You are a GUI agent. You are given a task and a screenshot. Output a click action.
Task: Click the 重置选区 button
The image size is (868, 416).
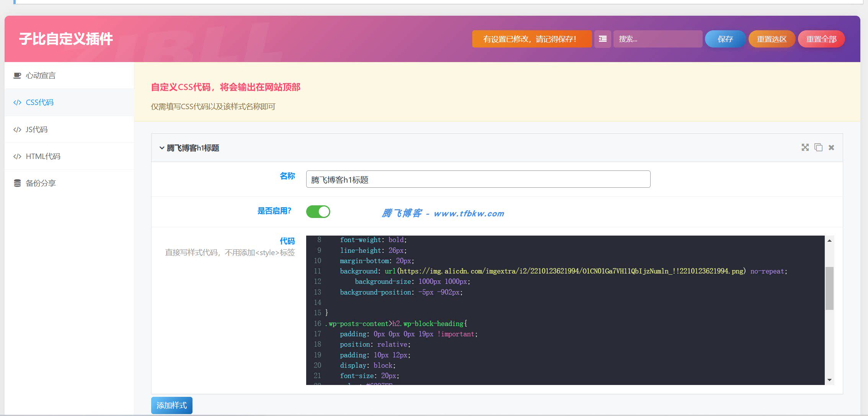772,39
